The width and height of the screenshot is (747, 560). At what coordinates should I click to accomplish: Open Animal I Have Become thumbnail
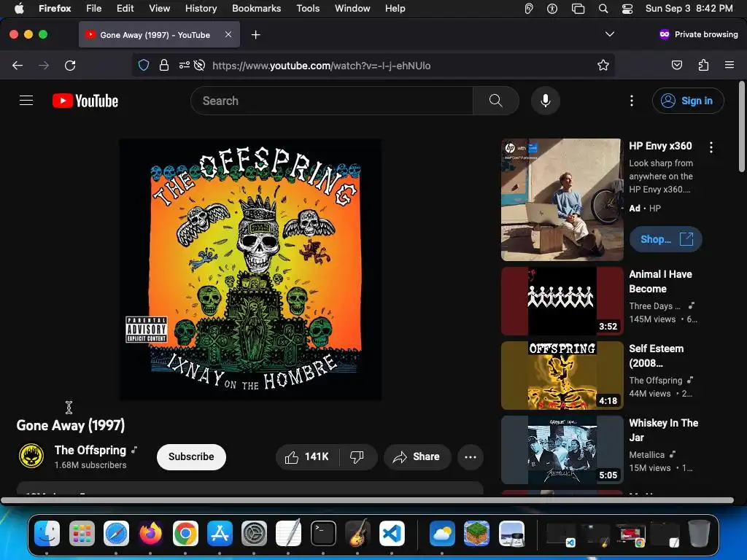click(x=562, y=301)
